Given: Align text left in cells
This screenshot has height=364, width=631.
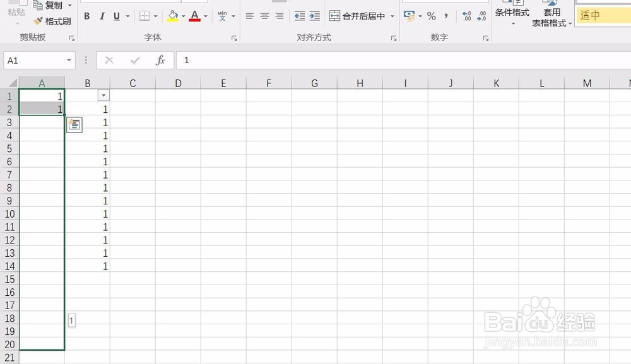Looking at the screenshot, I should (x=250, y=16).
